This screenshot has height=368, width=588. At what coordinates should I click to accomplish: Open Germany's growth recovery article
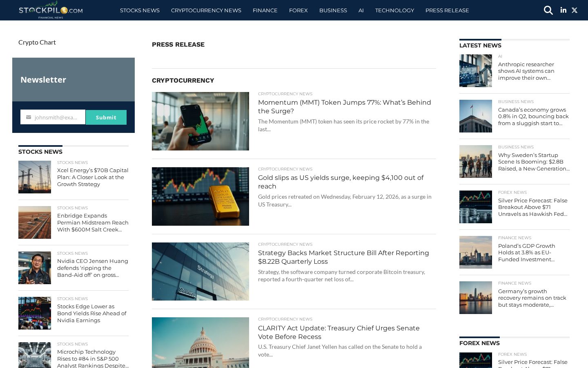point(532,298)
